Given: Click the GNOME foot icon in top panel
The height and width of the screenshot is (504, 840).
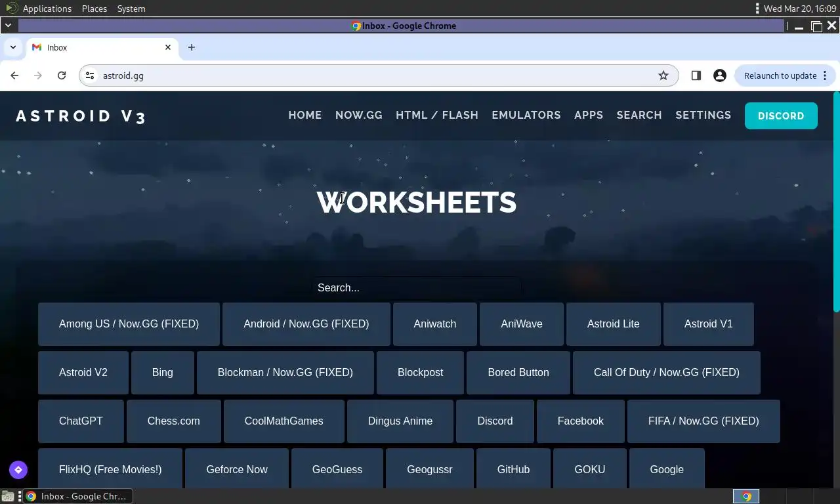Looking at the screenshot, I should click(11, 8).
